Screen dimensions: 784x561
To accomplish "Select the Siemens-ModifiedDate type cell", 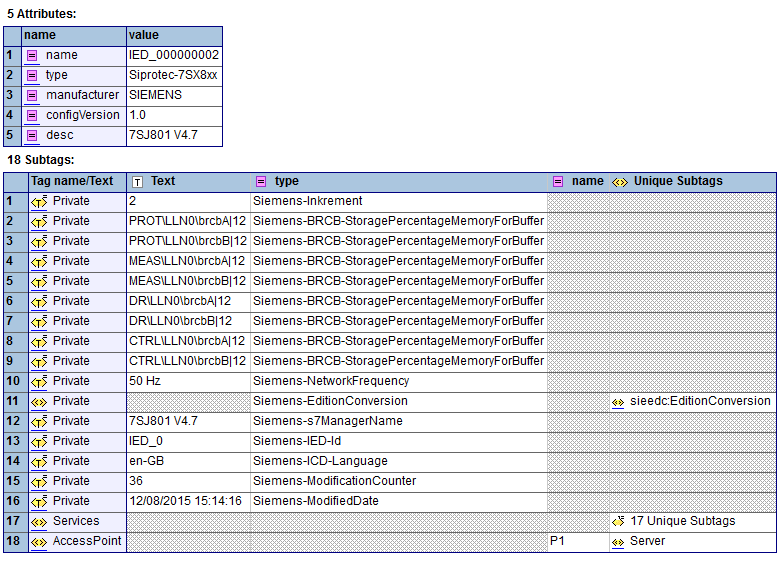I will 398,502.
